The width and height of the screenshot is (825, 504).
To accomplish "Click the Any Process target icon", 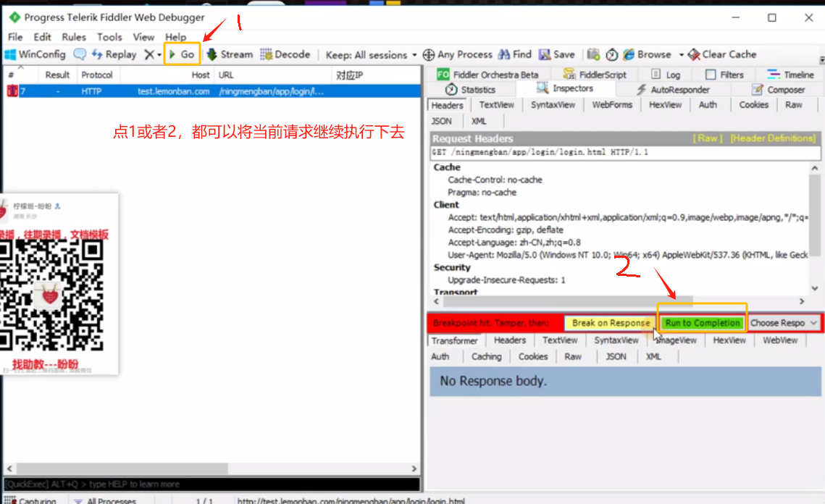I will 429,55.
